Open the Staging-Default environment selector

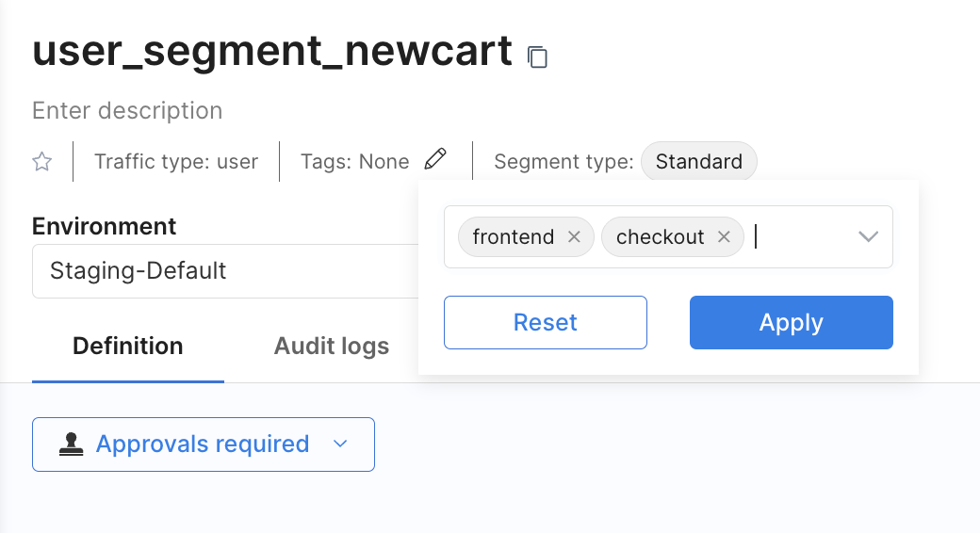[226, 271]
